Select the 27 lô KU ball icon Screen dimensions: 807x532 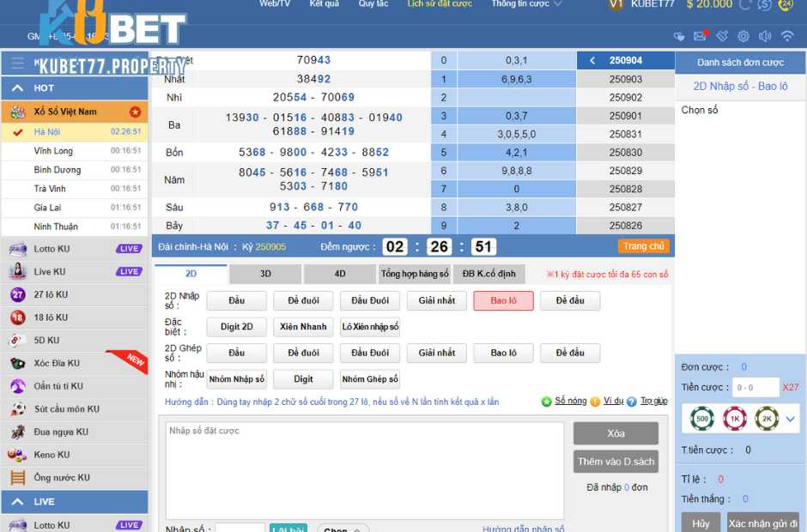pyautogui.click(x=17, y=295)
